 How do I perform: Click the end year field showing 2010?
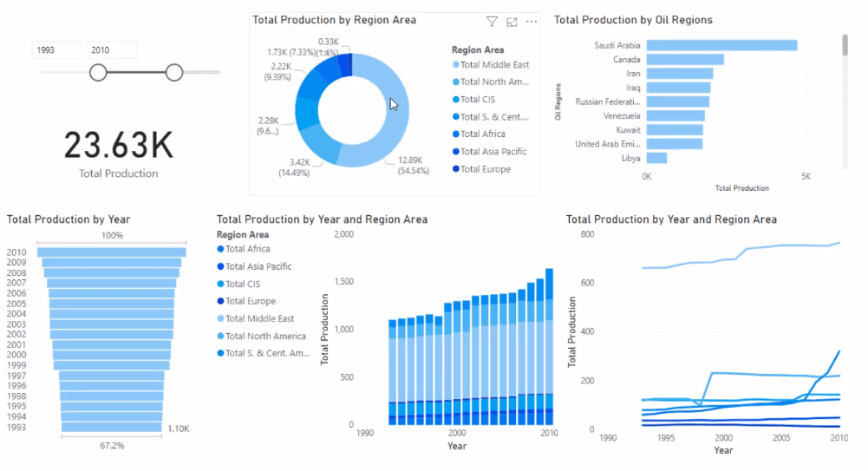click(x=111, y=49)
